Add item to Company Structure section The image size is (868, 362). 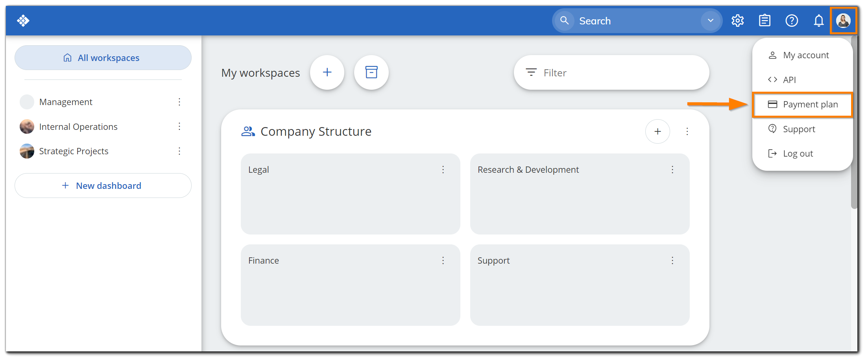[657, 131]
